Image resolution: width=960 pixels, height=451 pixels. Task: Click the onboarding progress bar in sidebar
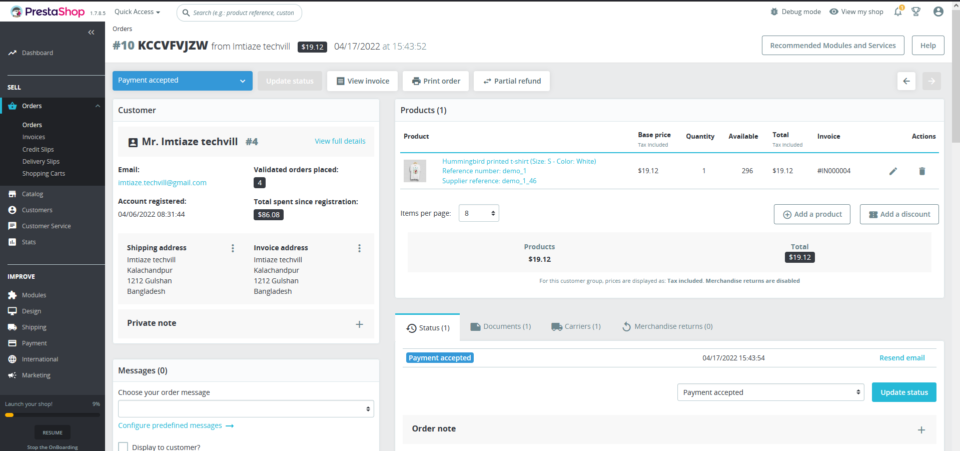pos(52,414)
